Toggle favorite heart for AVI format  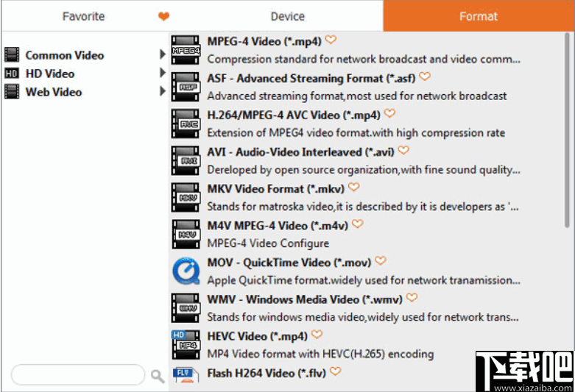click(403, 150)
